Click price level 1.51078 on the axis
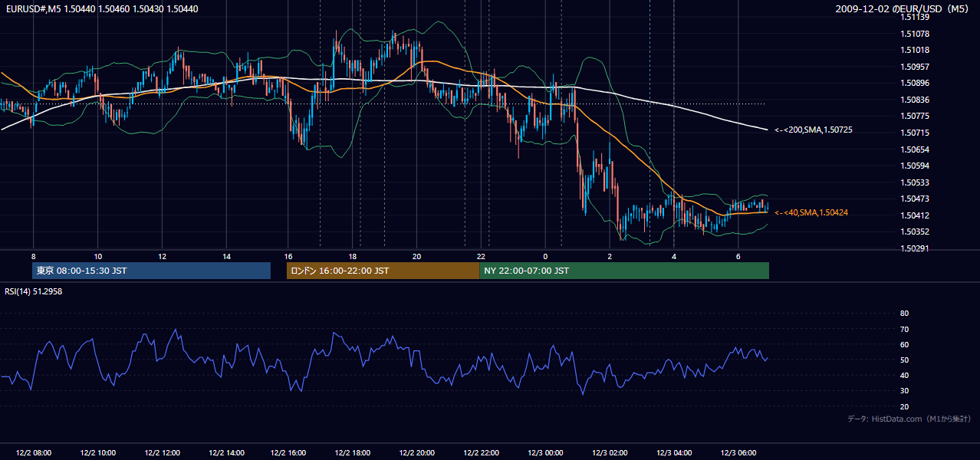The image size is (980, 460). pyautogui.click(x=916, y=34)
